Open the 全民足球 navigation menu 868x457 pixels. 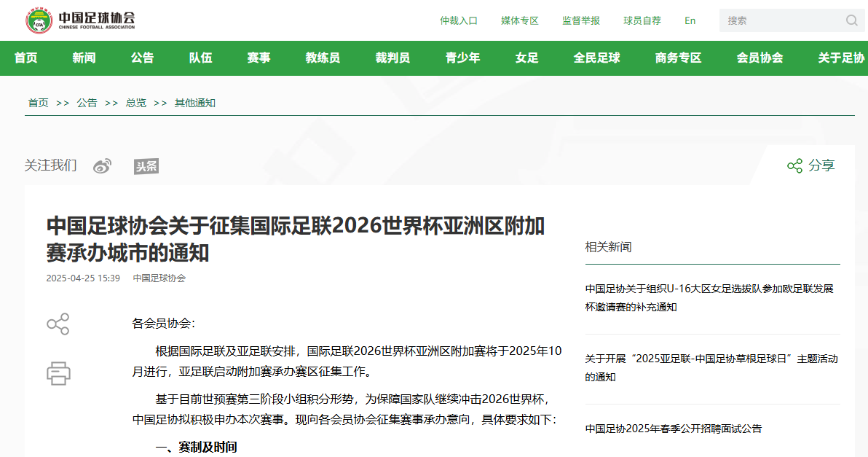coord(597,58)
